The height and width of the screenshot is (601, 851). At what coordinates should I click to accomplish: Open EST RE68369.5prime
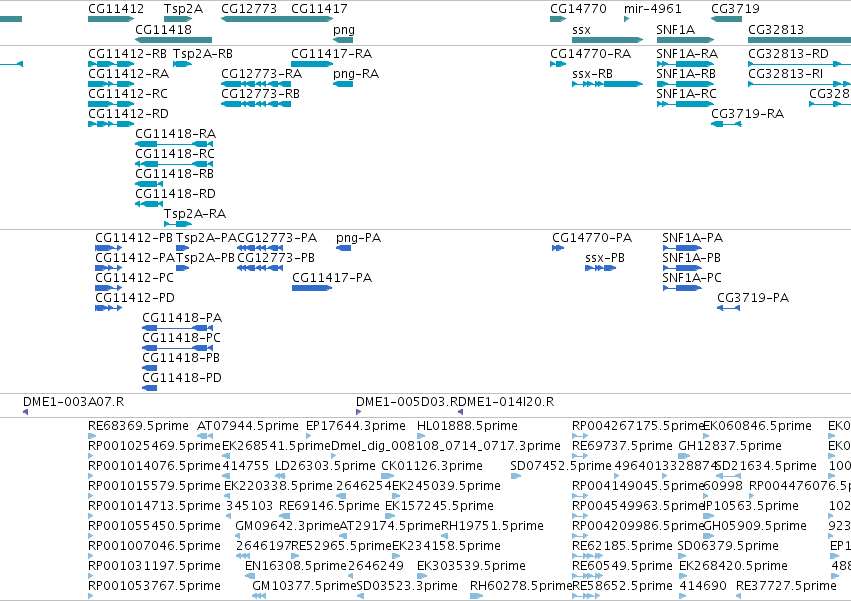click(138, 426)
